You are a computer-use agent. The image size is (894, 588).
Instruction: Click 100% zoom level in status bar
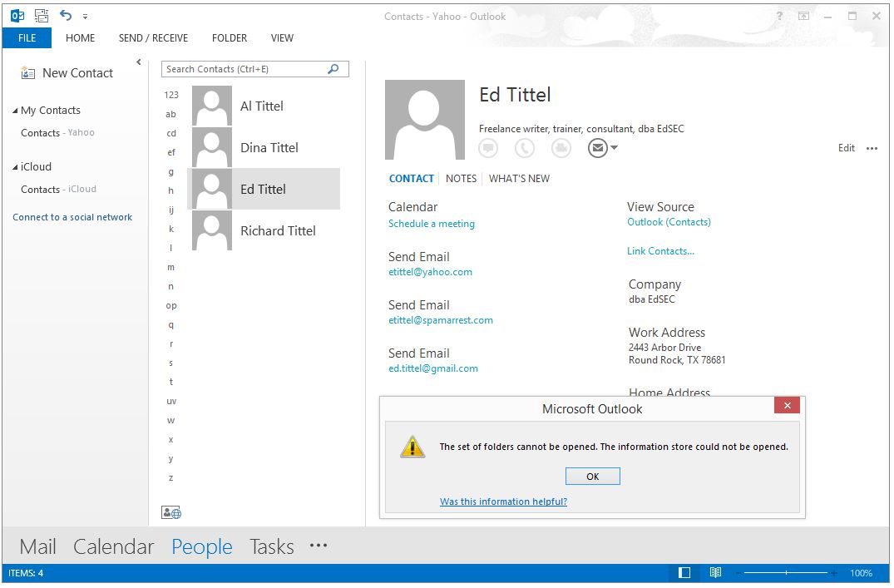pyautogui.click(x=861, y=573)
